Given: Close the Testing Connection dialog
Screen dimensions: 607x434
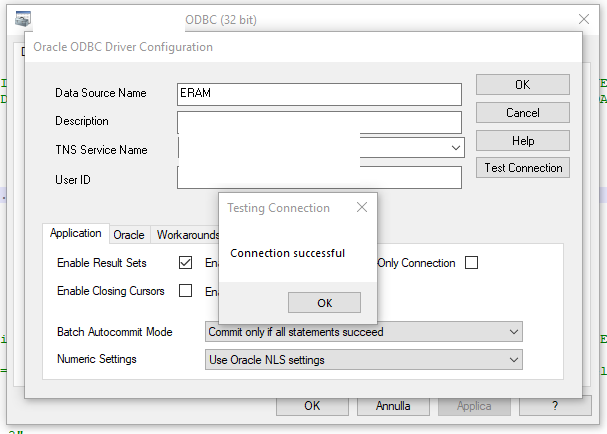Looking at the screenshot, I should pos(362,208).
